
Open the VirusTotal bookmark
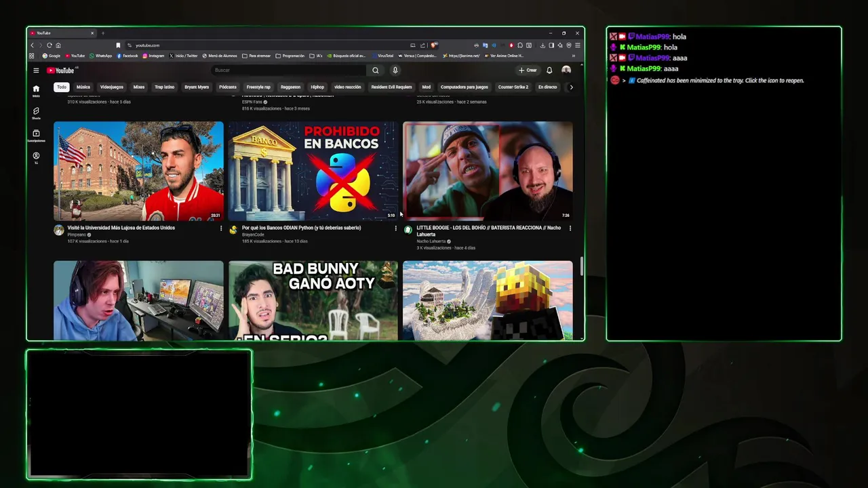[382, 56]
